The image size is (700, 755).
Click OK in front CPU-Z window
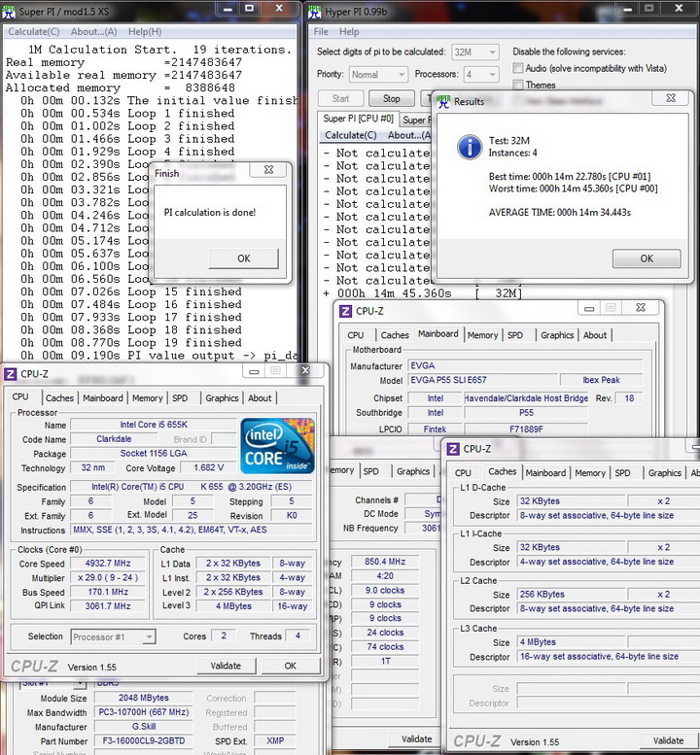290,666
